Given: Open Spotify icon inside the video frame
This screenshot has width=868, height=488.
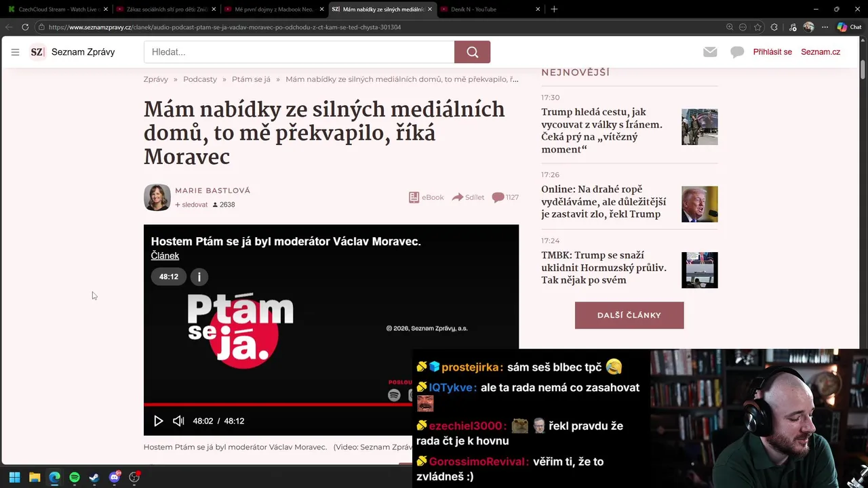Looking at the screenshot, I should pyautogui.click(x=394, y=395).
